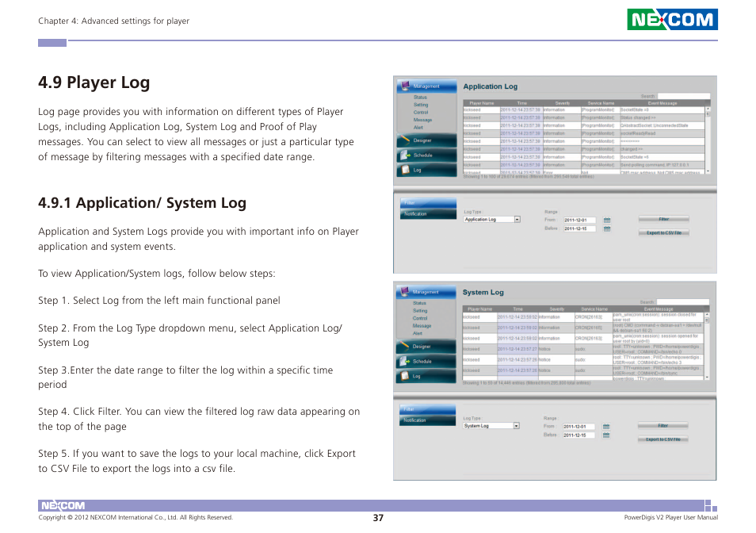The width and height of the screenshot is (756, 533).
Task: Click the 'socketReadyRead' event message cell
Action: (662, 133)
